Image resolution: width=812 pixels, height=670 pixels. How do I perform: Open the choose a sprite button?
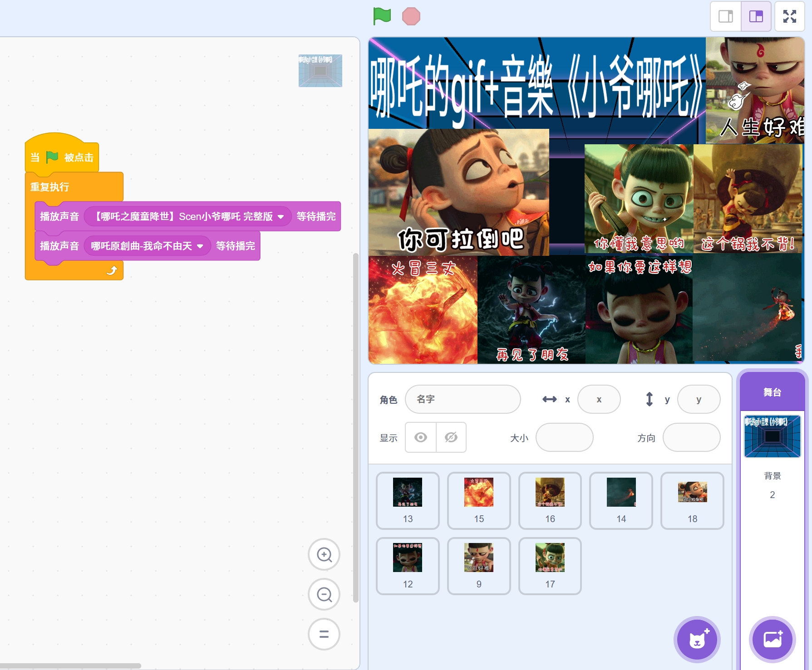point(697,640)
